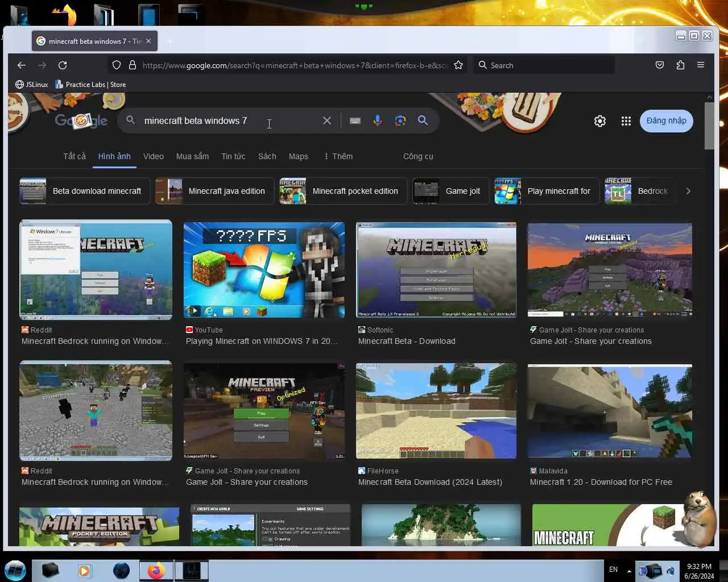Open the clock showing 9:32 PM
Viewport: 728px width, 582px height.
699,571
